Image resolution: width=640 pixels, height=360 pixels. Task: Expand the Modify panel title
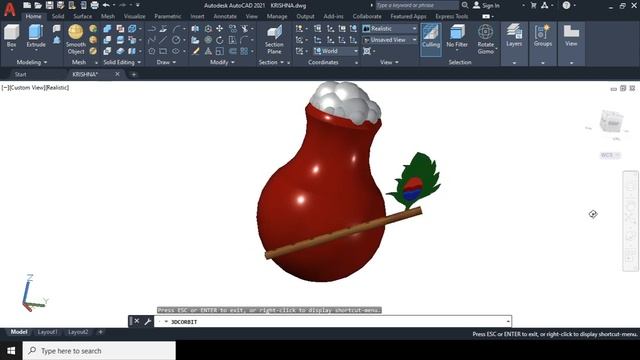point(222,62)
